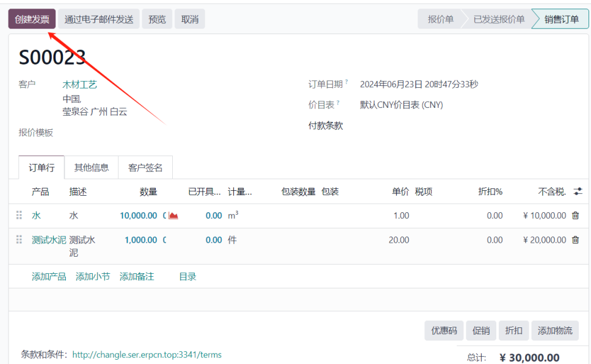Click invoiced 0.00 in 水 row
This screenshot has width=591, height=364.
pyautogui.click(x=214, y=215)
